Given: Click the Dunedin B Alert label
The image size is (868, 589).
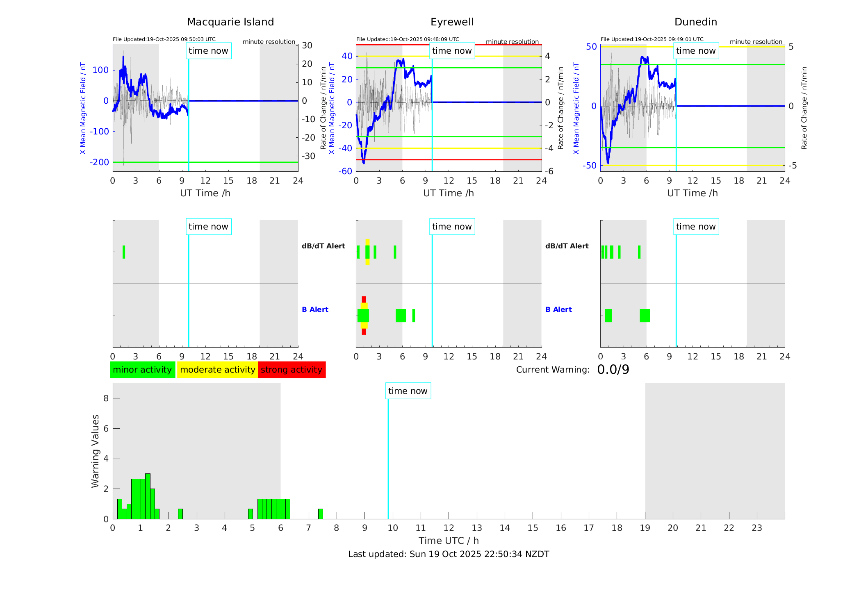Looking at the screenshot, I should coord(558,309).
